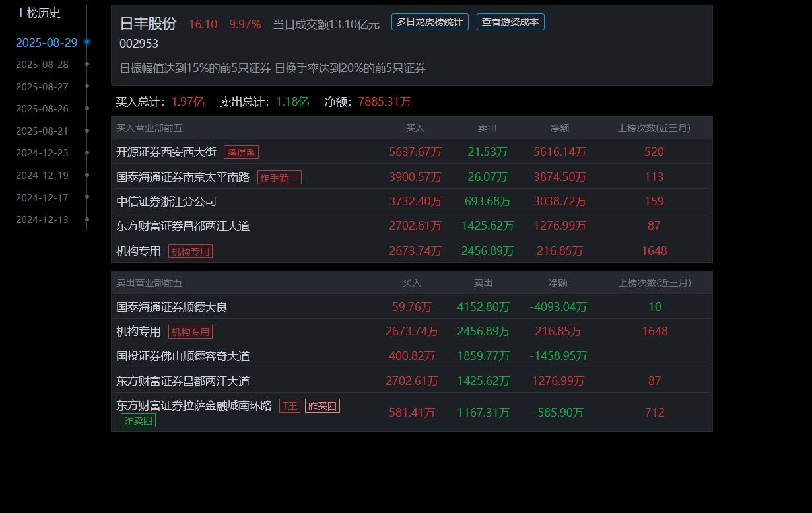
Task: Click the 东方财富证券拉萨金融城南环路 row name
Action: click(x=194, y=405)
